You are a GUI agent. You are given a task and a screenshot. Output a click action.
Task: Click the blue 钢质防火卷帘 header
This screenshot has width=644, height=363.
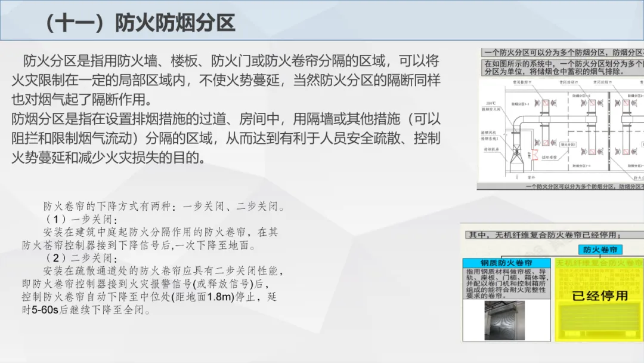tap(506, 263)
